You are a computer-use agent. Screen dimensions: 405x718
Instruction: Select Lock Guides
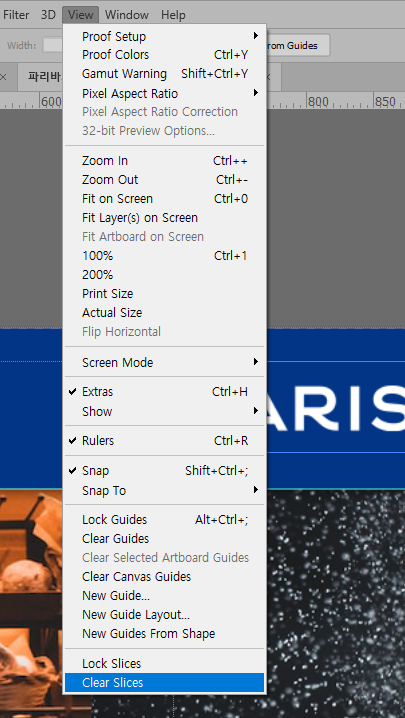click(164, 520)
